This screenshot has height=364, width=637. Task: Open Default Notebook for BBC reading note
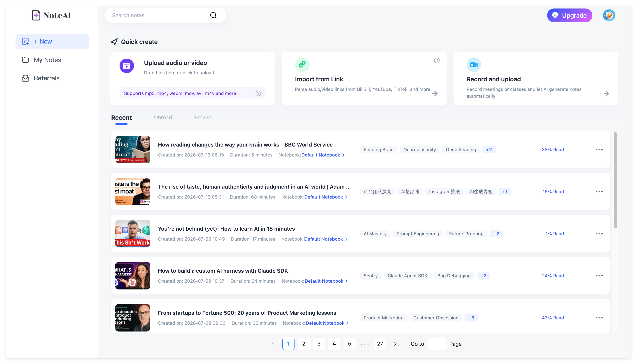[323, 155]
